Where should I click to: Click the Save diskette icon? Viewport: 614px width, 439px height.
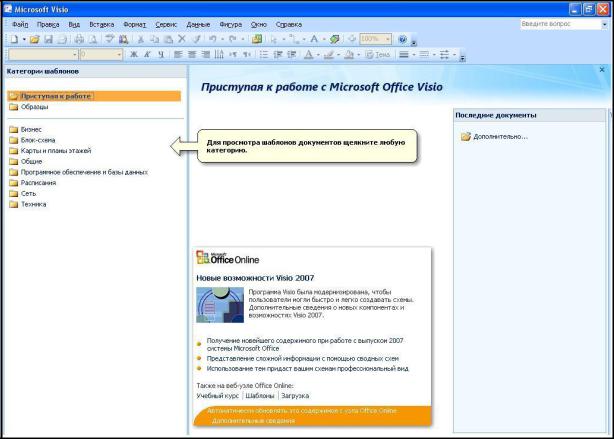[48, 39]
